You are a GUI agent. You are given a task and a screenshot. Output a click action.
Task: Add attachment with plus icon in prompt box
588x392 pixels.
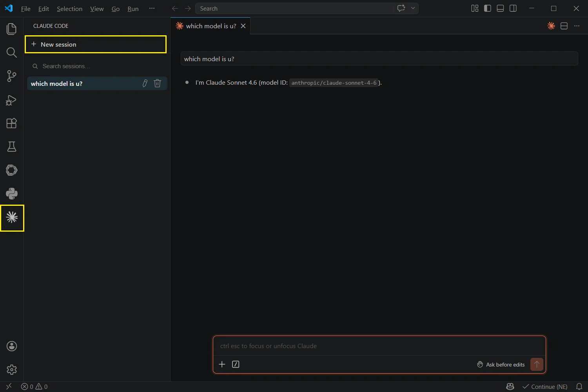click(222, 364)
